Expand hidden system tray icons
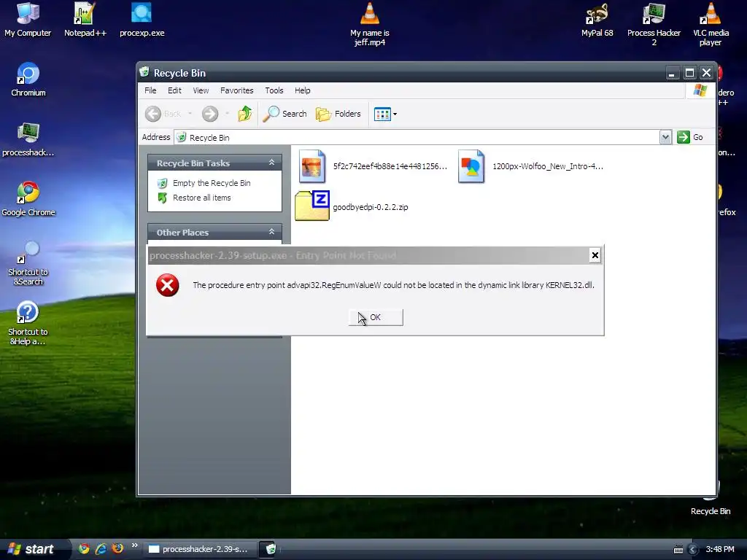This screenshot has height=560, width=747. coord(693,550)
